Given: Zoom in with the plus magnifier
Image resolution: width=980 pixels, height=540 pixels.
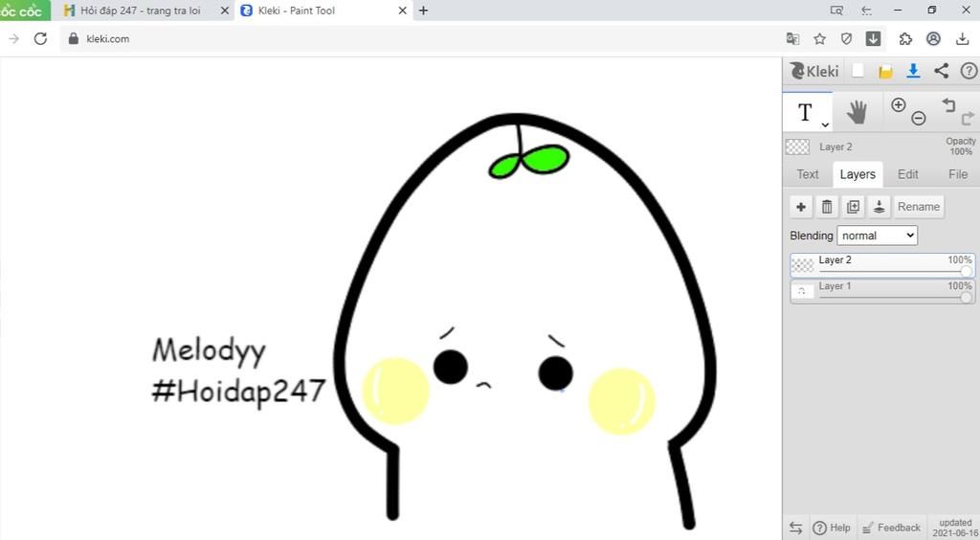Looking at the screenshot, I should (898, 105).
